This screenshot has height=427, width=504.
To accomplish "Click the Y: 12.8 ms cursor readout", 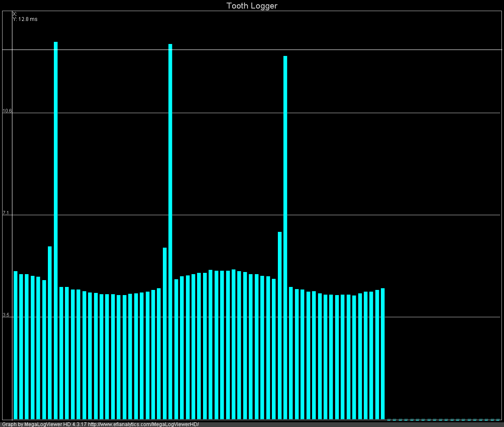I will 25,19.
